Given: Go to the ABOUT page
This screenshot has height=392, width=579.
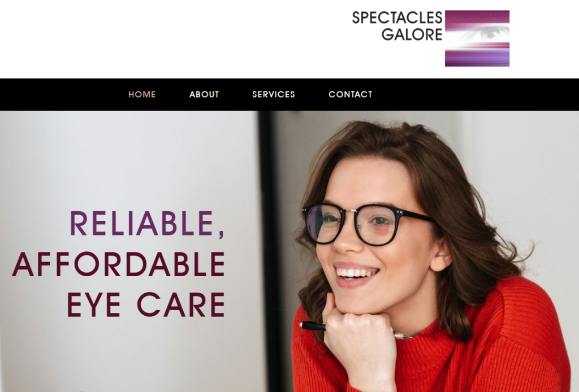Looking at the screenshot, I should tap(204, 94).
